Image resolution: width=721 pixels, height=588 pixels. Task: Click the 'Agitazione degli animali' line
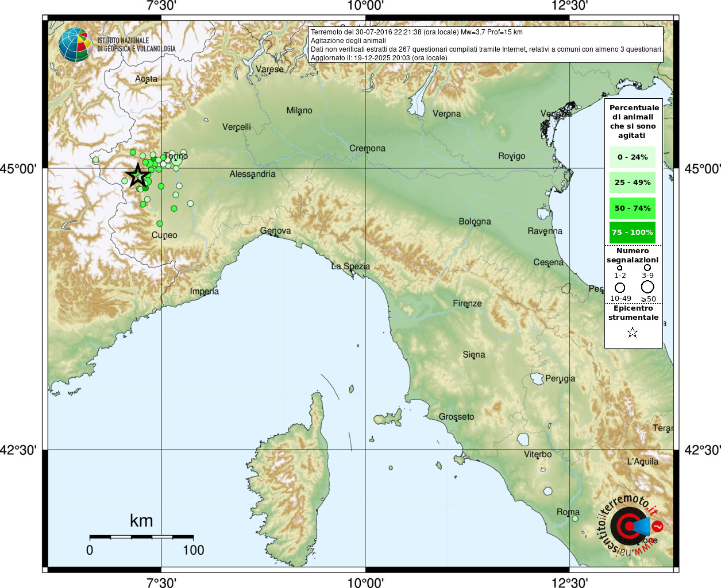point(348,41)
